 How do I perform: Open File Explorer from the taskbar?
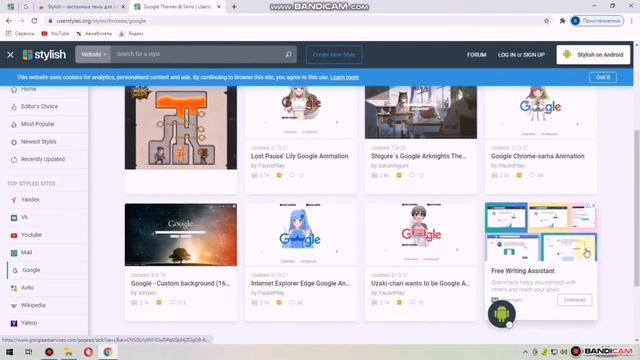click(69, 352)
